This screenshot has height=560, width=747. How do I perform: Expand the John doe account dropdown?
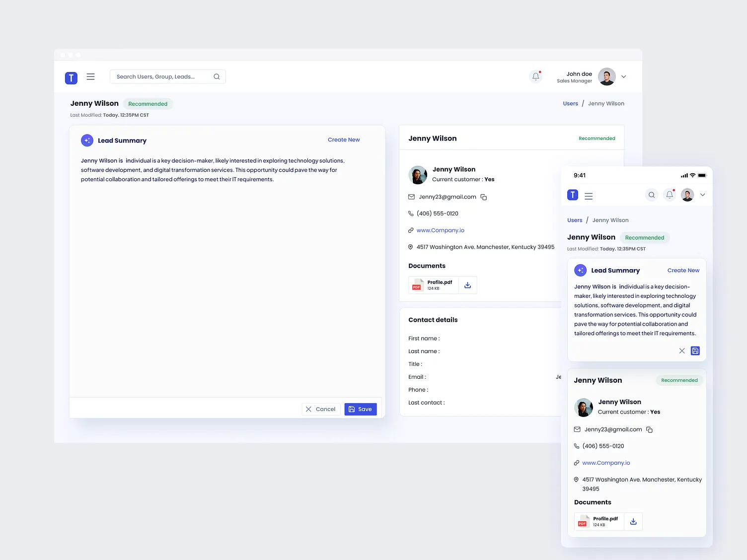624,77
